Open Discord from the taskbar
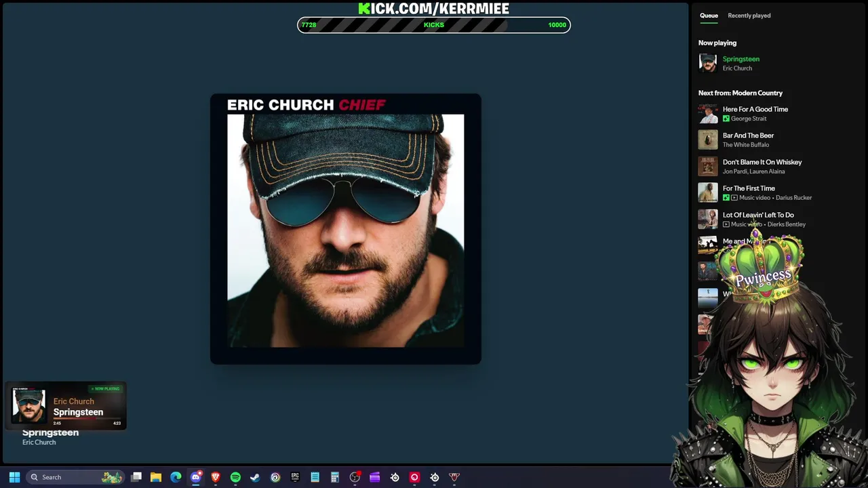The image size is (868, 488). [196, 477]
